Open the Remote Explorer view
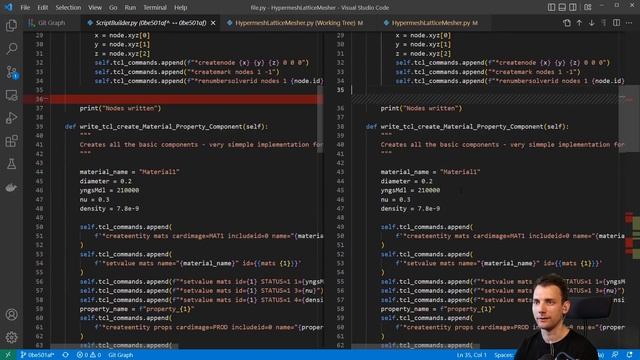 (11, 95)
